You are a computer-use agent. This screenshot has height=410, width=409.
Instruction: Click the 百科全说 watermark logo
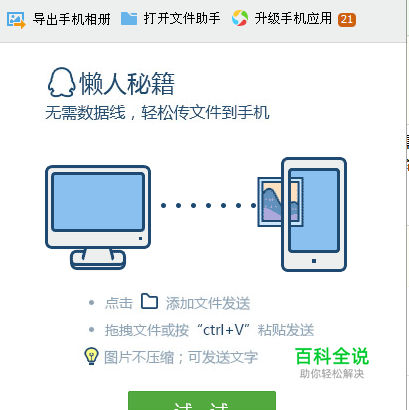(x=332, y=362)
